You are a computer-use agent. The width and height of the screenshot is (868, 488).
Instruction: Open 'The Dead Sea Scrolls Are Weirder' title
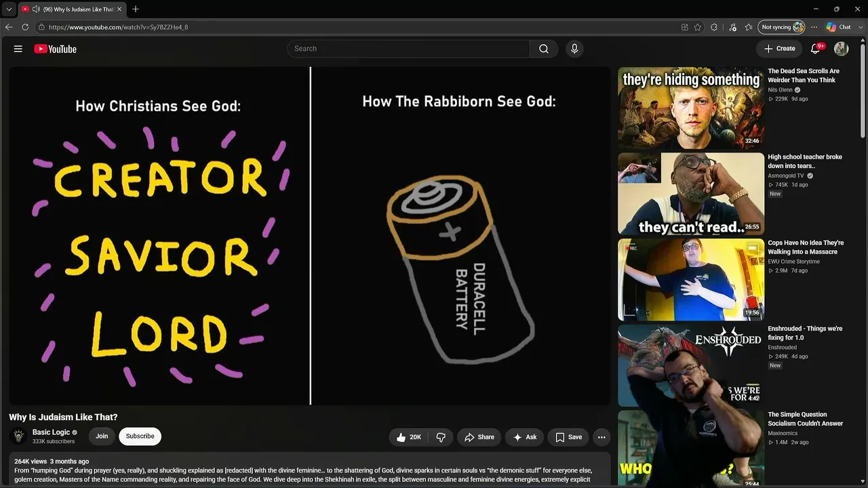(x=804, y=75)
